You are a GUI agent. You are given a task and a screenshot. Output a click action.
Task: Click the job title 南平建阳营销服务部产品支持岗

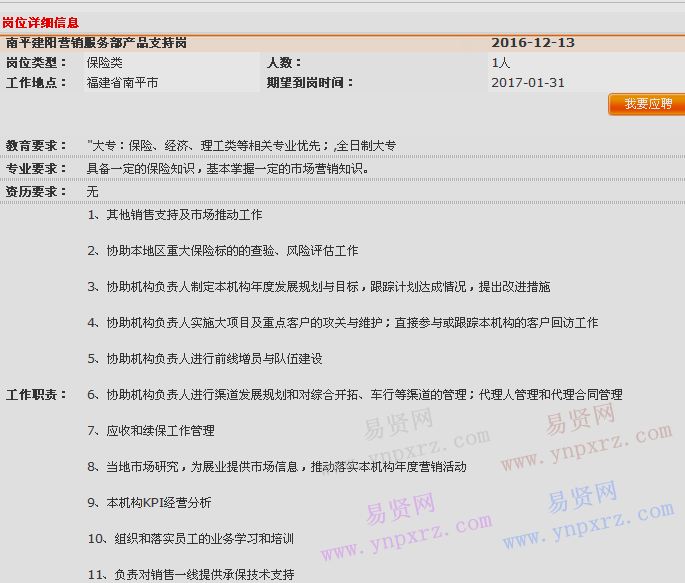96,43
